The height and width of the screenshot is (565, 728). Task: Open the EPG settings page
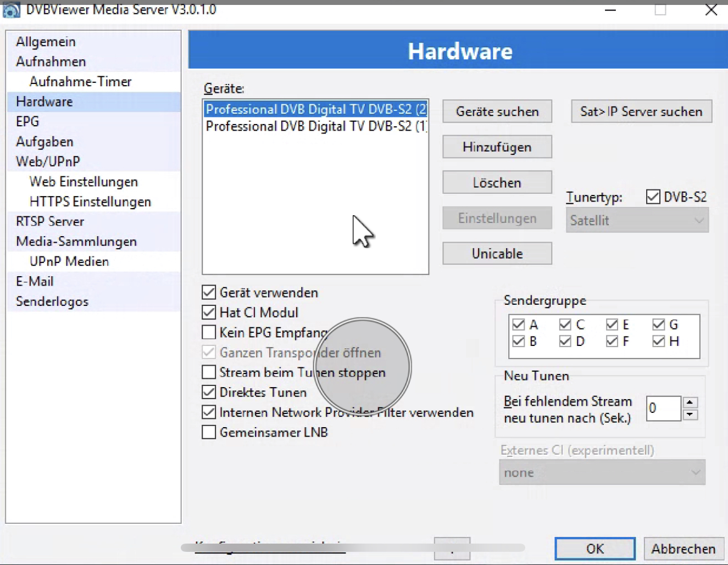click(x=27, y=121)
